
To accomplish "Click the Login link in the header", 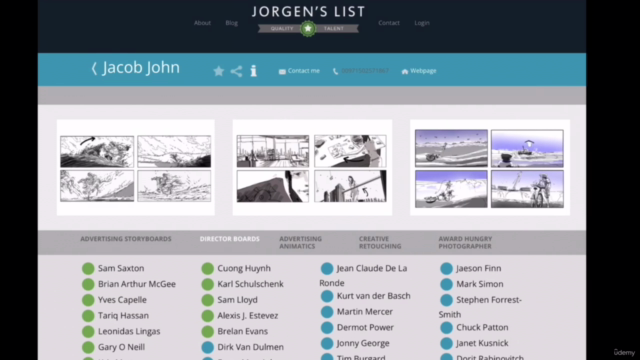I will click(422, 23).
